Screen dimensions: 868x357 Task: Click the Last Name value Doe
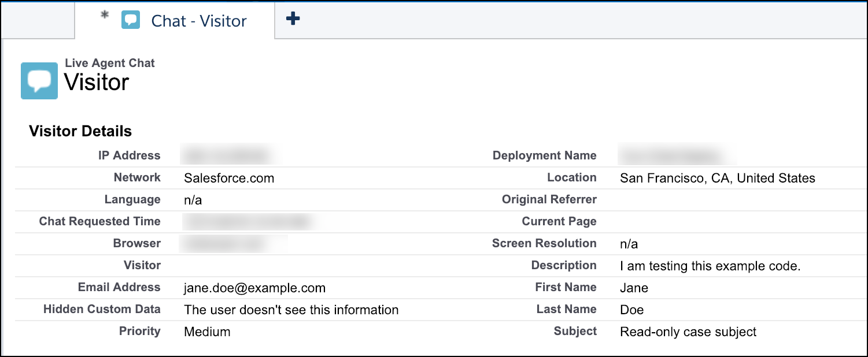631,310
